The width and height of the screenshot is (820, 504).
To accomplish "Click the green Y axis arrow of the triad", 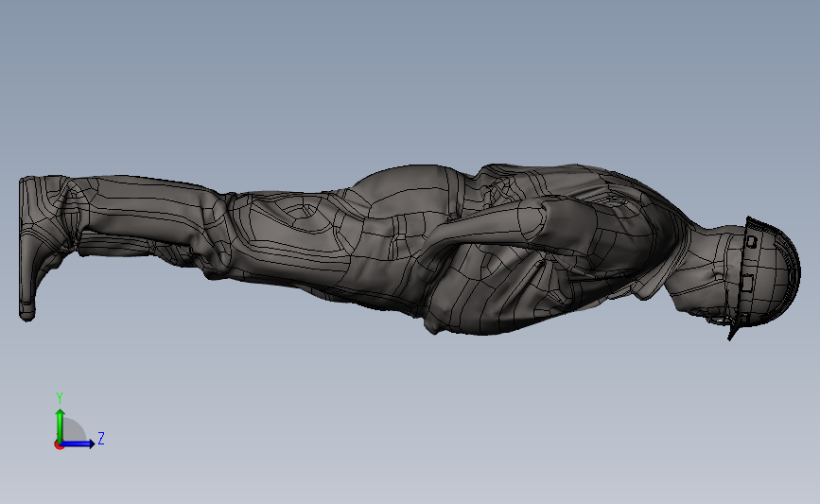I will (x=61, y=425).
